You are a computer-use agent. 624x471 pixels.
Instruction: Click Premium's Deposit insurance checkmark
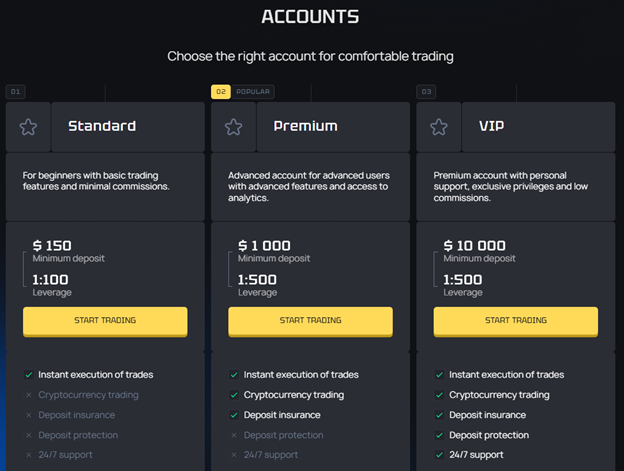tap(234, 415)
